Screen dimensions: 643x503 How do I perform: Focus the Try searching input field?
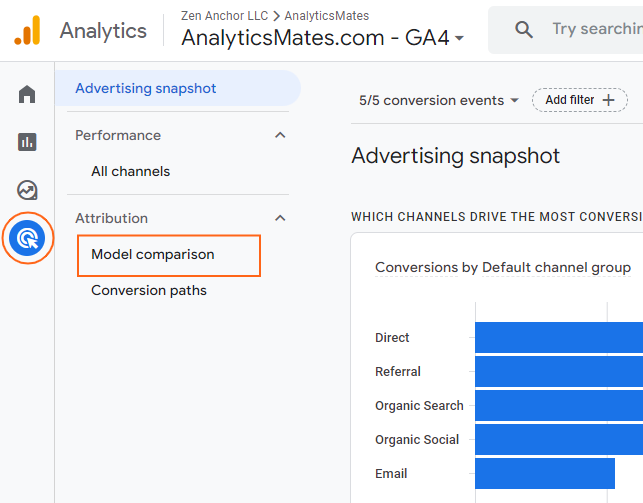(x=597, y=29)
